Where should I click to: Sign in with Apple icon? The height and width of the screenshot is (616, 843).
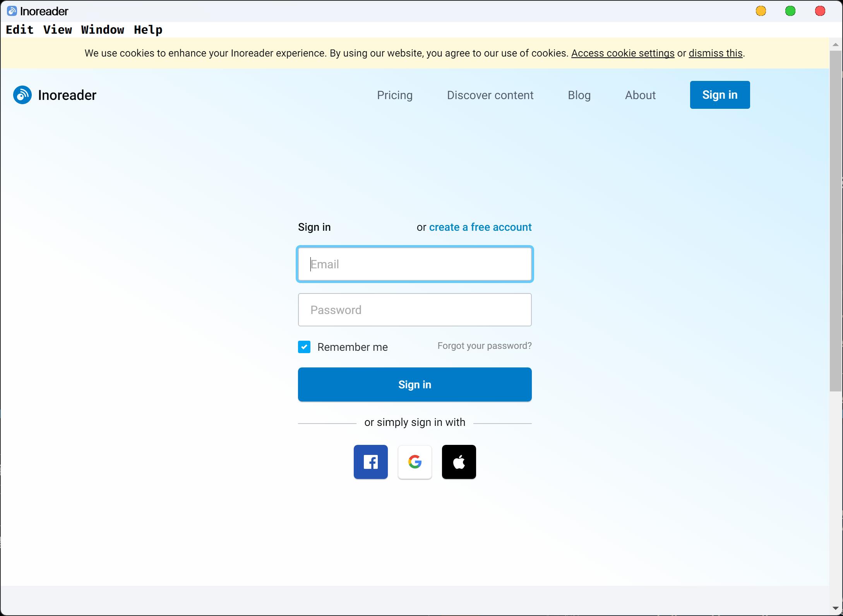[459, 462]
